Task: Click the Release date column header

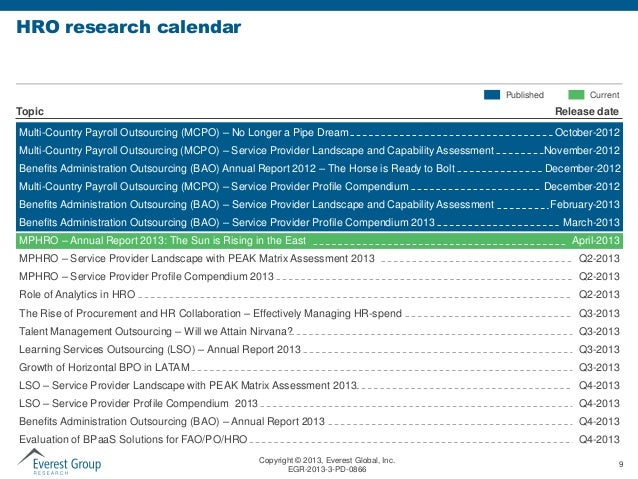Action: point(587,112)
